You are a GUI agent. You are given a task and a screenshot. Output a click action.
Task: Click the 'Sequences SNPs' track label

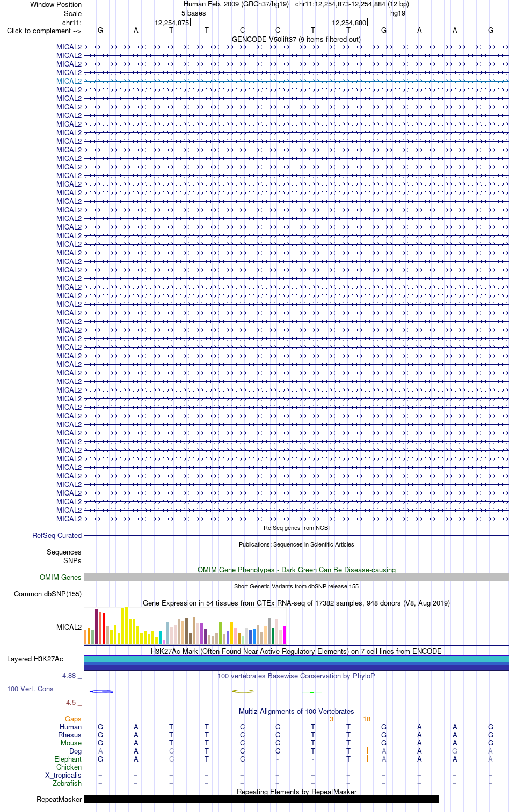[x=64, y=556]
